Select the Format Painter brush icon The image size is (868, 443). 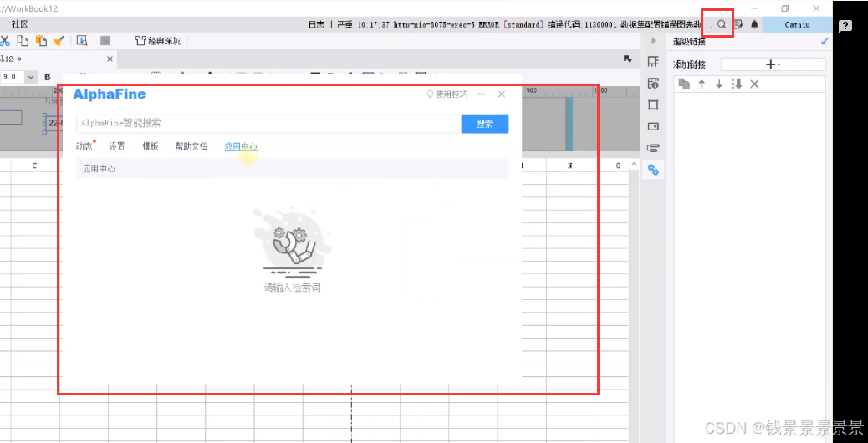tap(59, 40)
